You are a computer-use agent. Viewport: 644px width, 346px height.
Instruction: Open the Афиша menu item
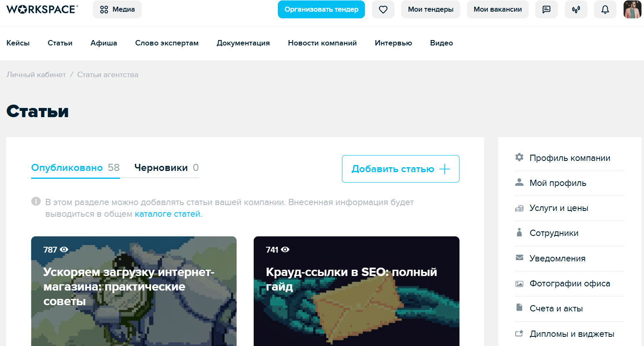coord(104,43)
